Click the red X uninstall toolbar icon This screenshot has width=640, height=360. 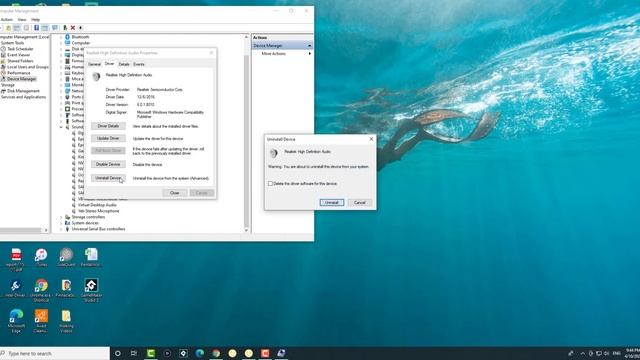[73, 28]
